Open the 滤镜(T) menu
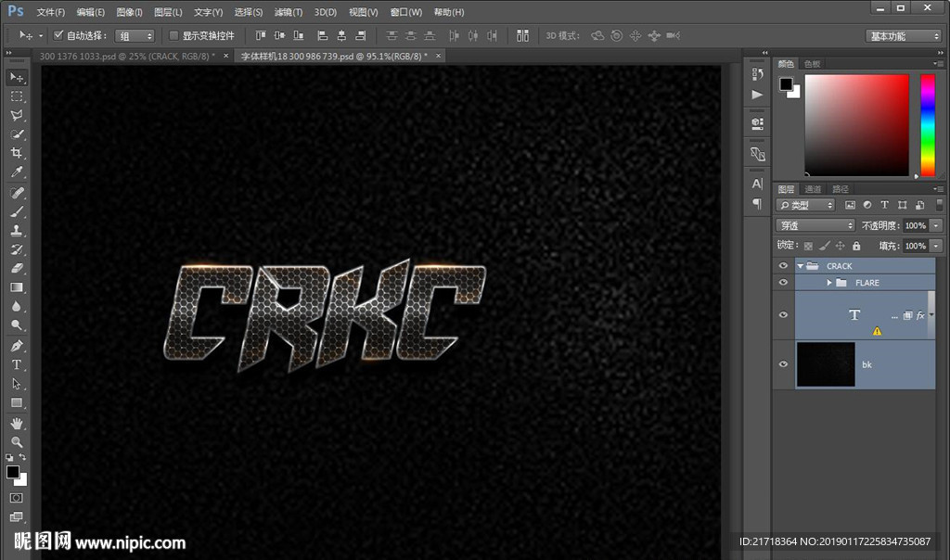This screenshot has width=950, height=560. coord(289,12)
